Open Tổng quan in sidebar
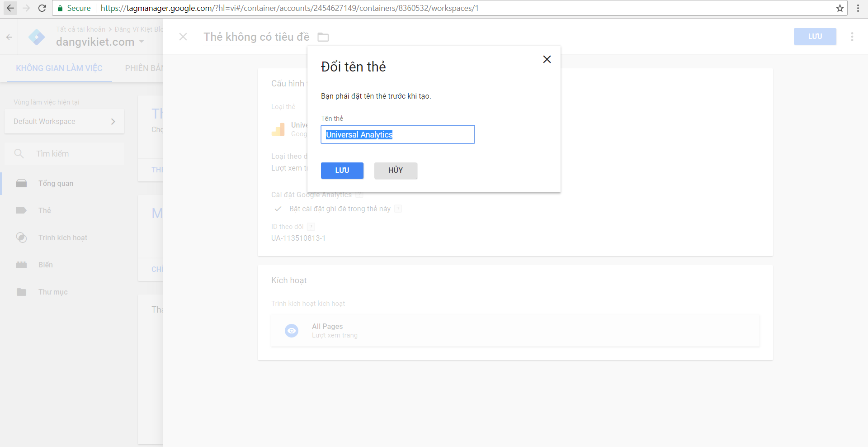The width and height of the screenshot is (868, 447). [x=56, y=183]
